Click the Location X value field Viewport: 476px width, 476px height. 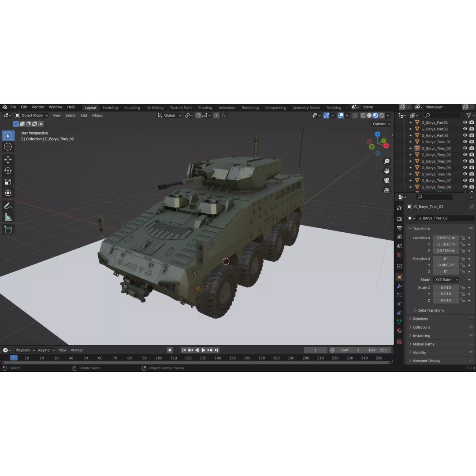pyautogui.click(x=446, y=238)
